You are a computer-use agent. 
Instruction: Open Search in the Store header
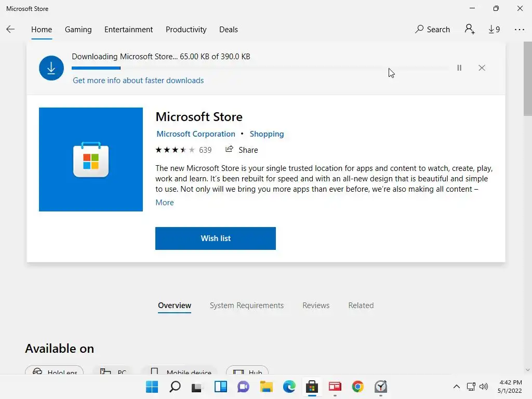(x=432, y=30)
